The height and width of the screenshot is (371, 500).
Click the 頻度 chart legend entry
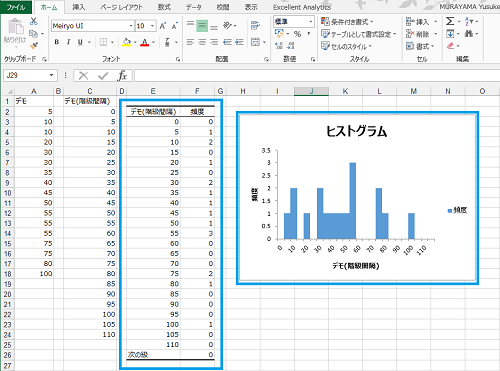(x=457, y=210)
